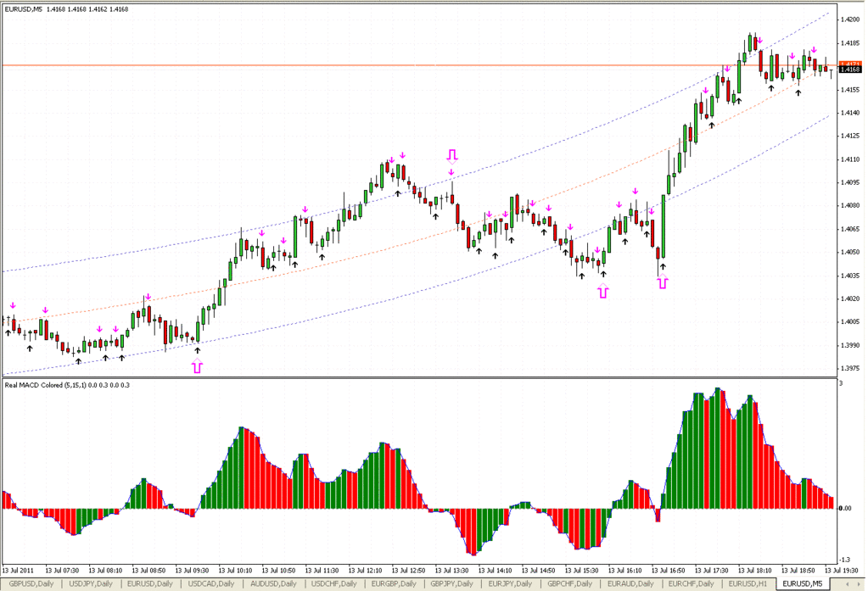Click the active EURUSD,M5 tab
868x591 pixels.
click(803, 584)
